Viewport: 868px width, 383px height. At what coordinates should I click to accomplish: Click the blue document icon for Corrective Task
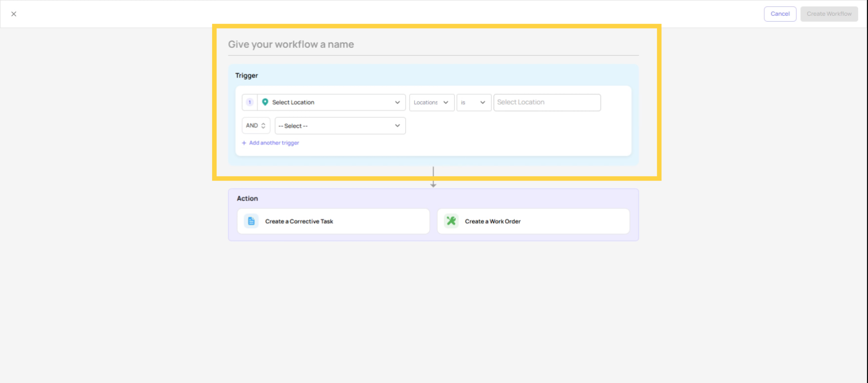251,221
